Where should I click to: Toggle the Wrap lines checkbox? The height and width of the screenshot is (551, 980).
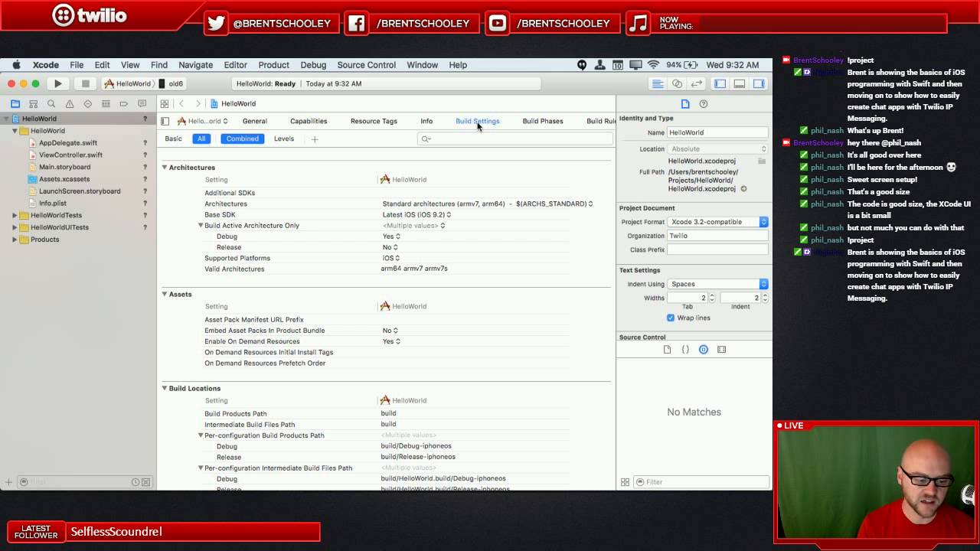pyautogui.click(x=671, y=318)
